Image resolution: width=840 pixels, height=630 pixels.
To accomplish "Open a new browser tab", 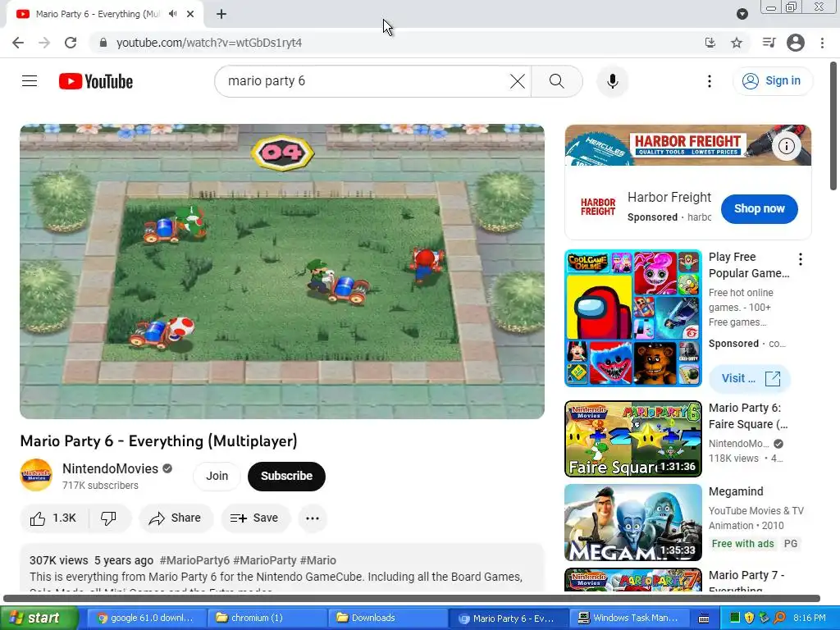I will 221,15.
